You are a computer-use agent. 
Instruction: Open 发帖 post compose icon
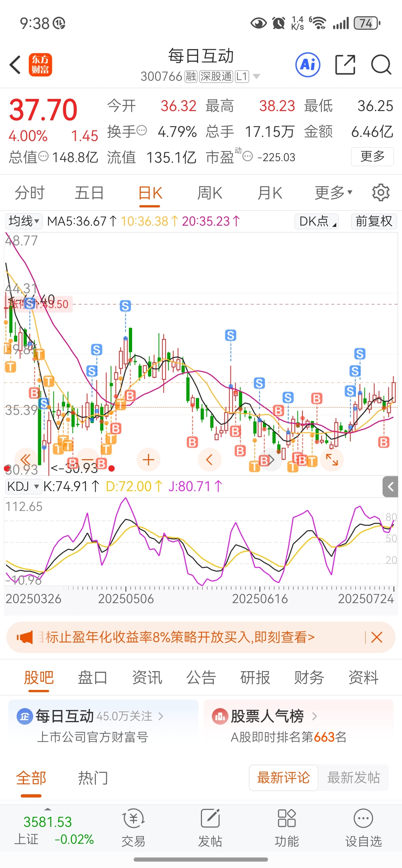coord(210,828)
